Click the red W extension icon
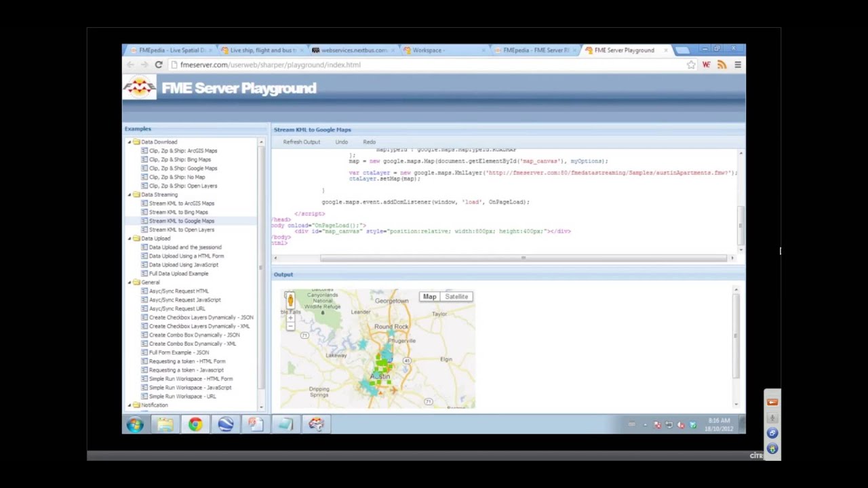Screen dimensions: 868x488 (706, 64)
